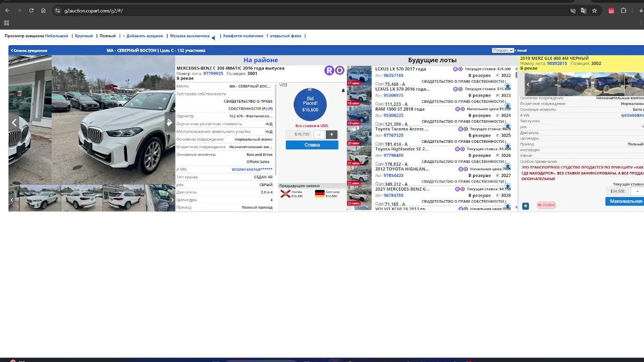Open the 'Показать' dropdown
The height and width of the screenshot is (362, 644).
(x=503, y=50)
